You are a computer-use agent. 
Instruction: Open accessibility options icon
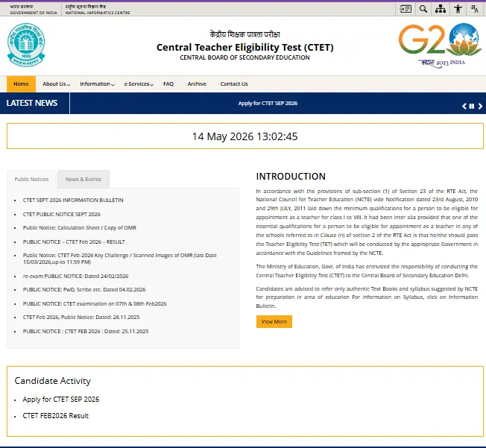pyautogui.click(x=458, y=9)
